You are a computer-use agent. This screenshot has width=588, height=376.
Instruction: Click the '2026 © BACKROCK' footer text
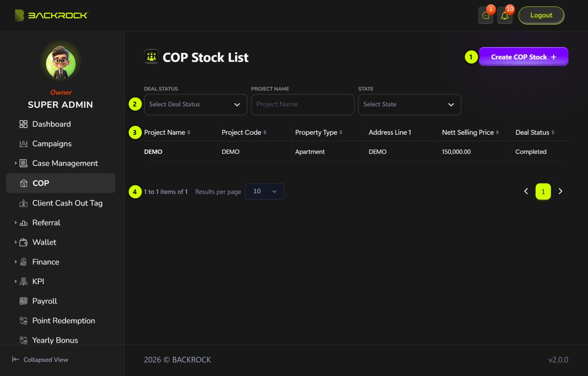pos(177,360)
